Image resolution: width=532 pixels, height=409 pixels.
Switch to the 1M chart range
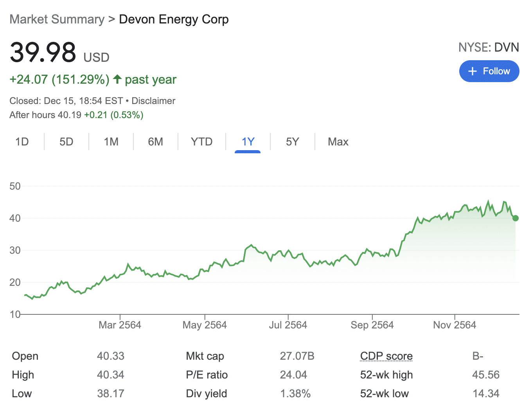[x=111, y=142]
